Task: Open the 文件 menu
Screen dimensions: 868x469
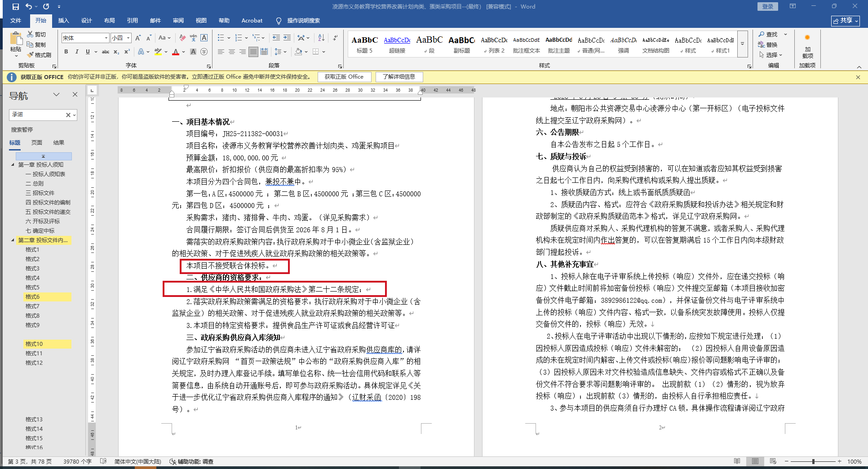Action: pos(16,21)
